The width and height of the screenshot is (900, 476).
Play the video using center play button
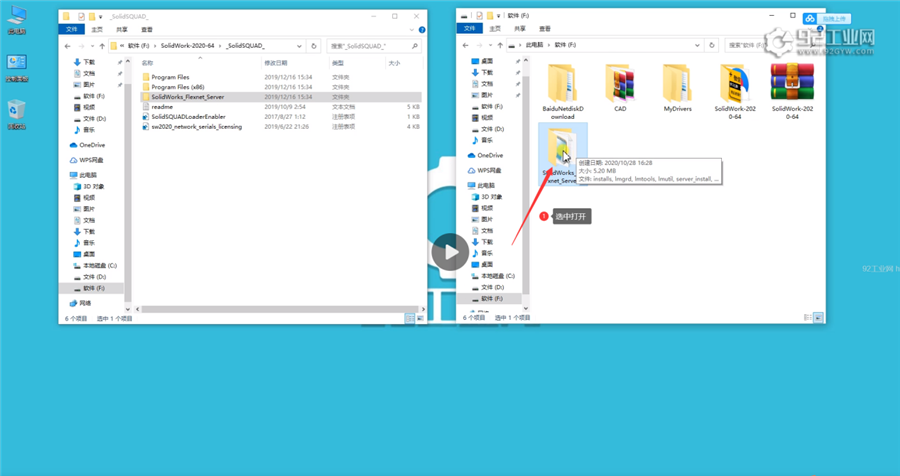450,252
